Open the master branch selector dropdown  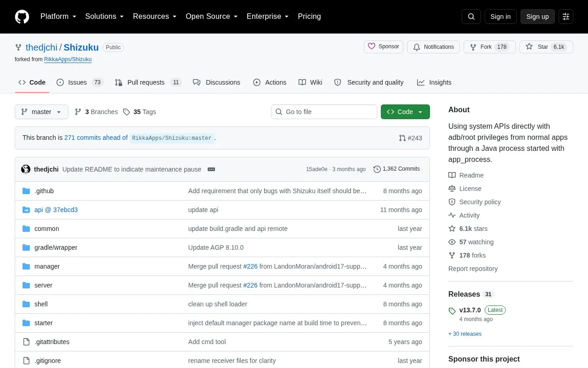tap(41, 112)
